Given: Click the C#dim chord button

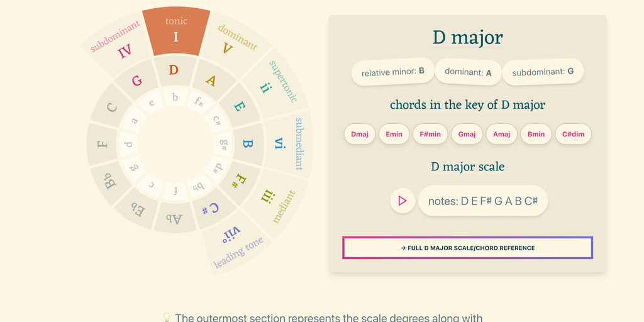Looking at the screenshot, I should [x=573, y=134].
